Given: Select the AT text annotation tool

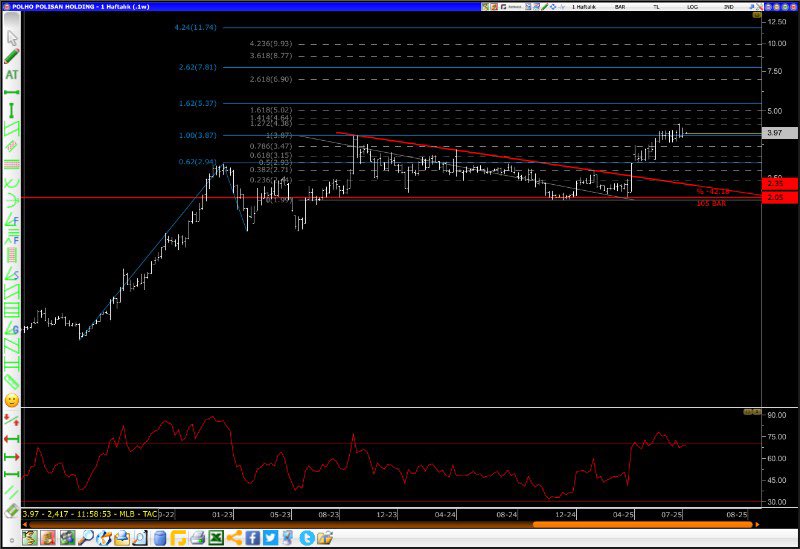Looking at the screenshot, I should click(12, 74).
